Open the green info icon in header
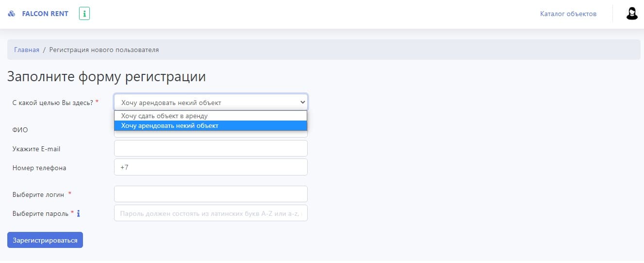 click(x=84, y=14)
